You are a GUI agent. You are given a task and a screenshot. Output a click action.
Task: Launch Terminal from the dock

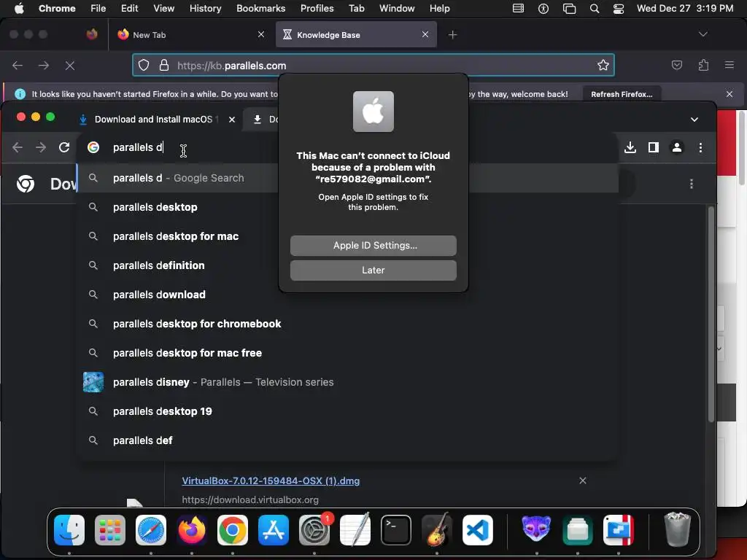click(x=396, y=529)
